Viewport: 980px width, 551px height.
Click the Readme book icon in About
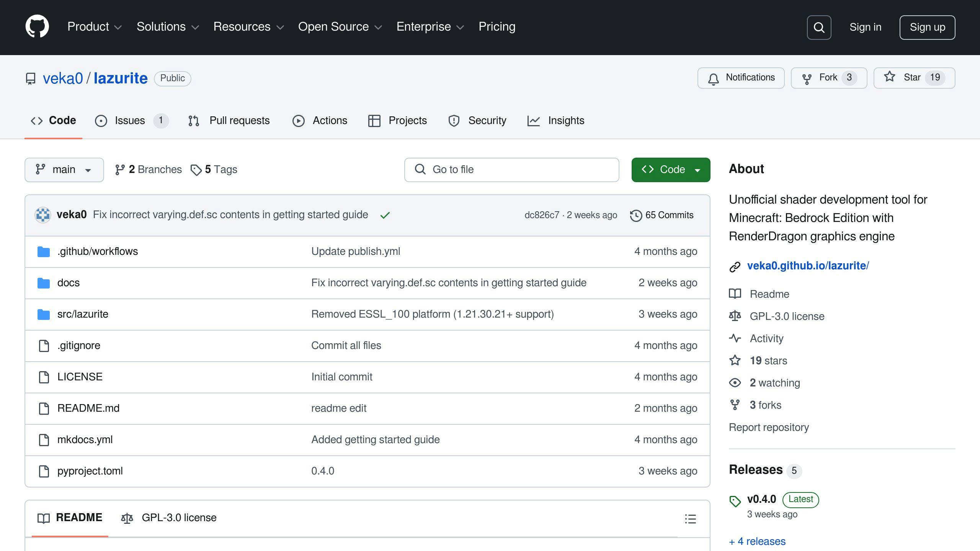point(735,294)
